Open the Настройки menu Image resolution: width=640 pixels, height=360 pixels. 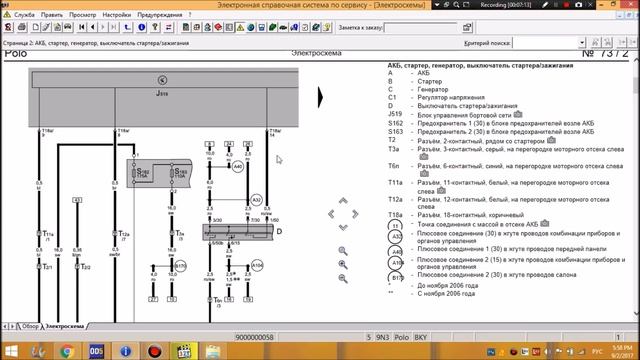[x=117, y=15]
